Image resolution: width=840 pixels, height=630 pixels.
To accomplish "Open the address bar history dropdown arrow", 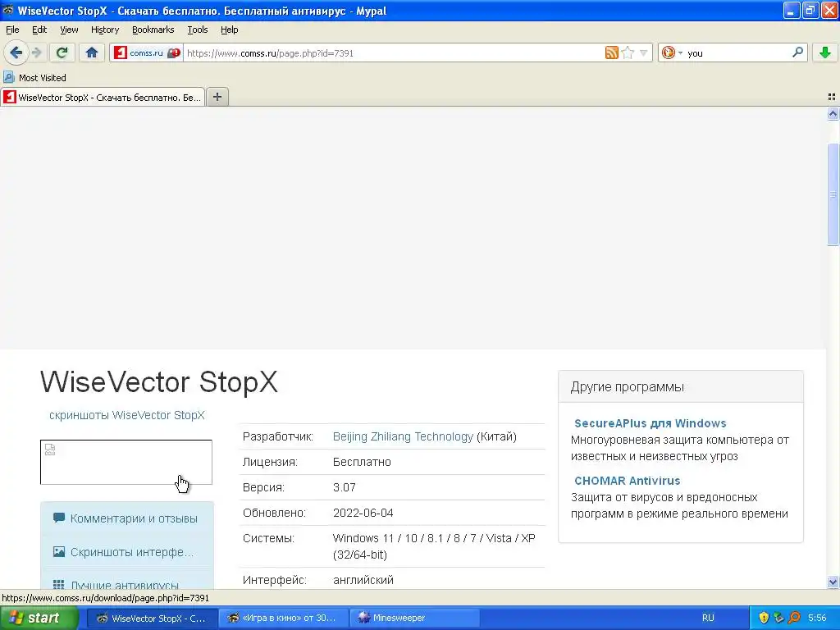I will (x=643, y=52).
